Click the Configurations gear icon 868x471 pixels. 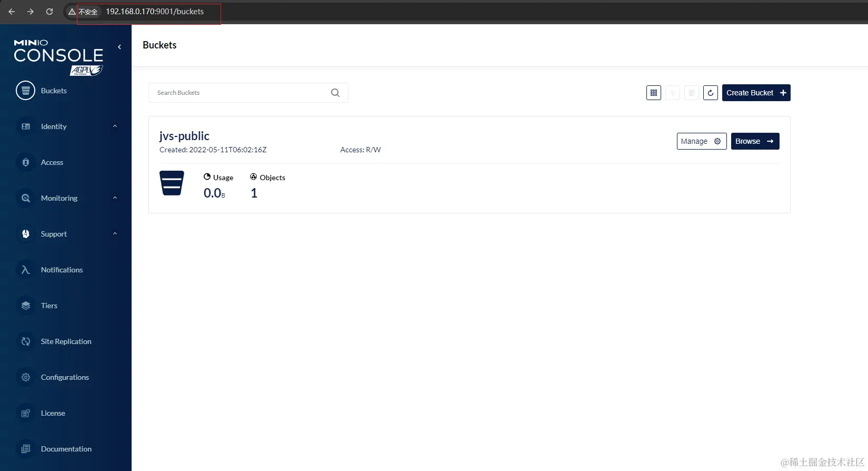25,377
